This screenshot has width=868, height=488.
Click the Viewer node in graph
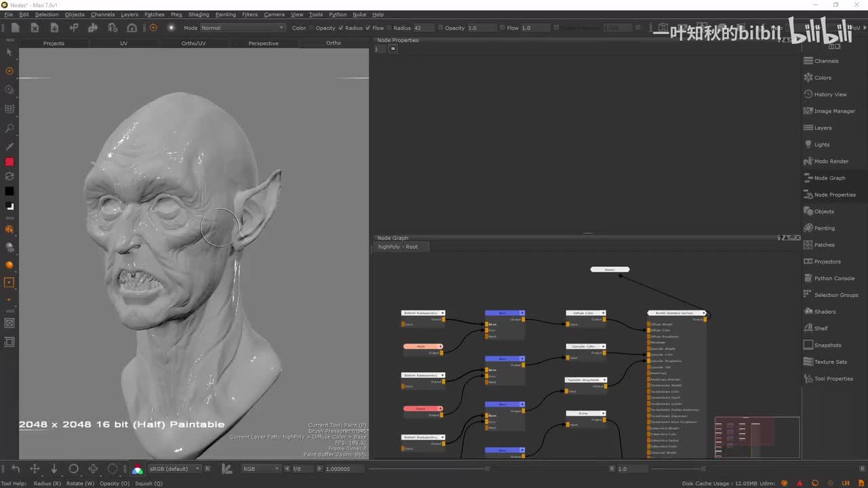click(610, 270)
